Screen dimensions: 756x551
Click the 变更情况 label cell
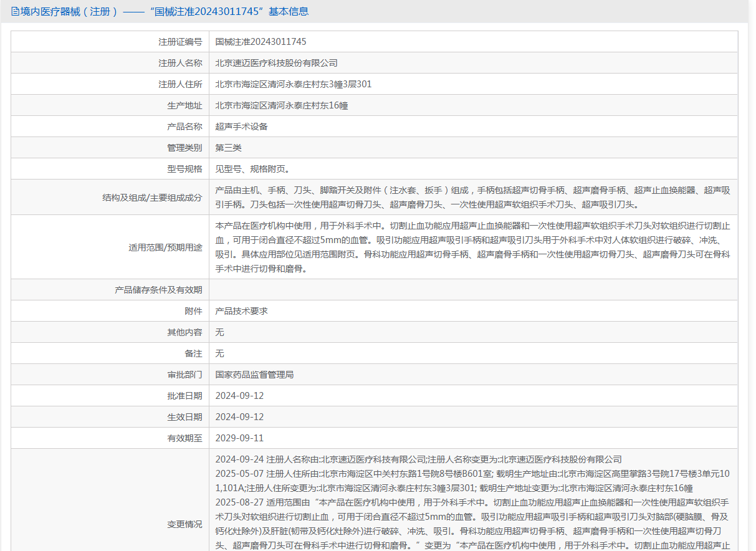pos(110,501)
